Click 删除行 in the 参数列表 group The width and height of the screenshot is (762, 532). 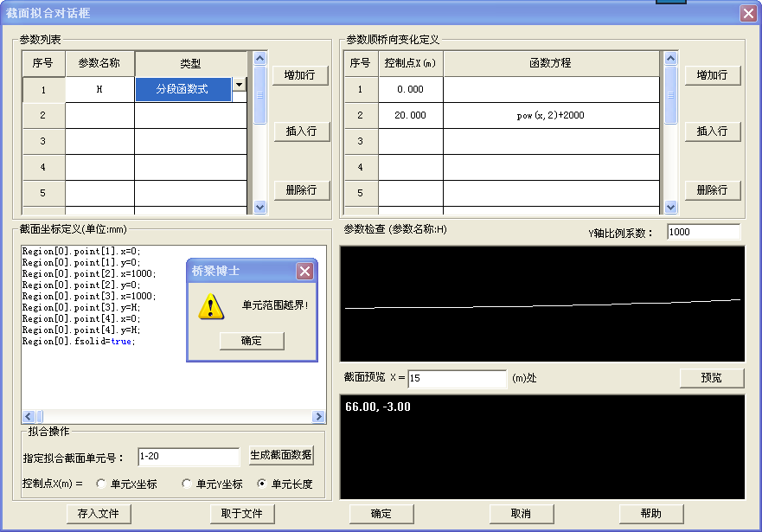[x=301, y=190]
